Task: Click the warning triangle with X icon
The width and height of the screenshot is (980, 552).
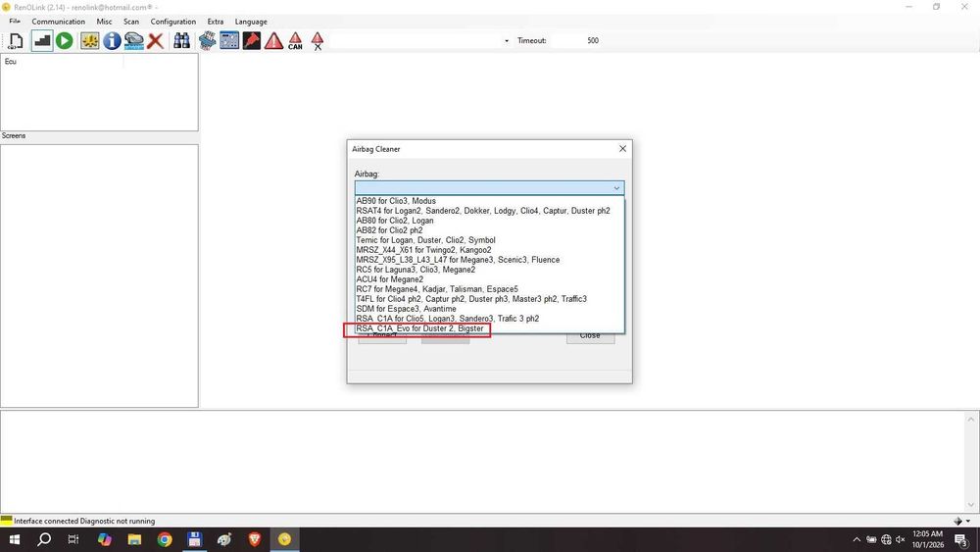Action: (x=318, y=41)
